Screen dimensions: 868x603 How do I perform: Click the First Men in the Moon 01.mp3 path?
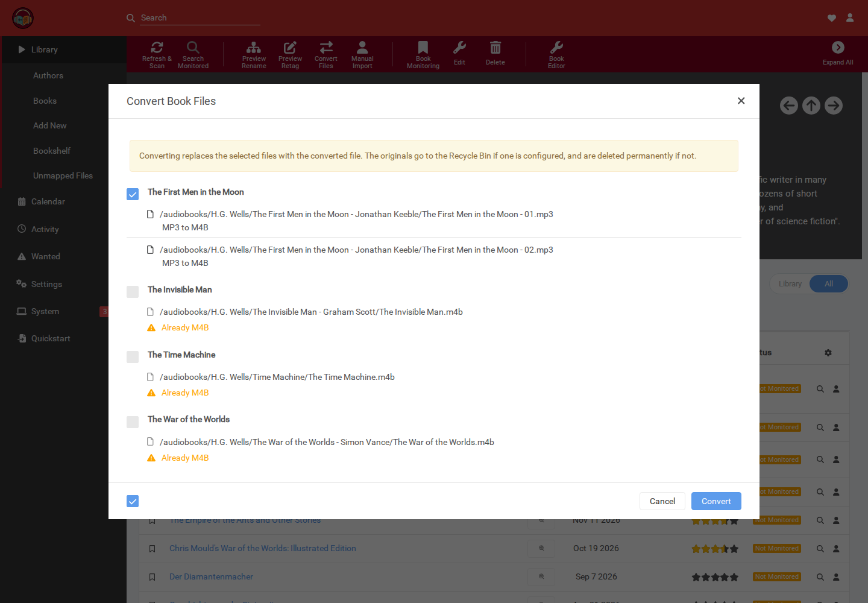point(356,214)
